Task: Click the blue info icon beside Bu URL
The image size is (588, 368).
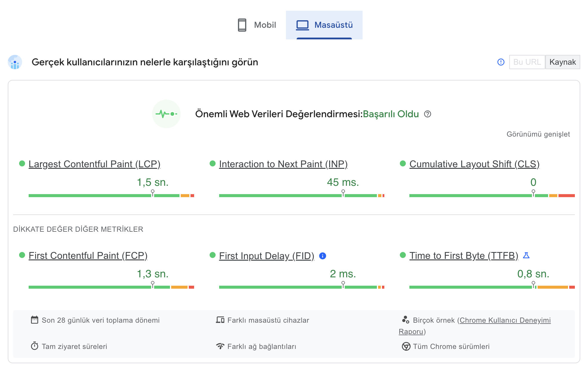Action: (x=501, y=62)
